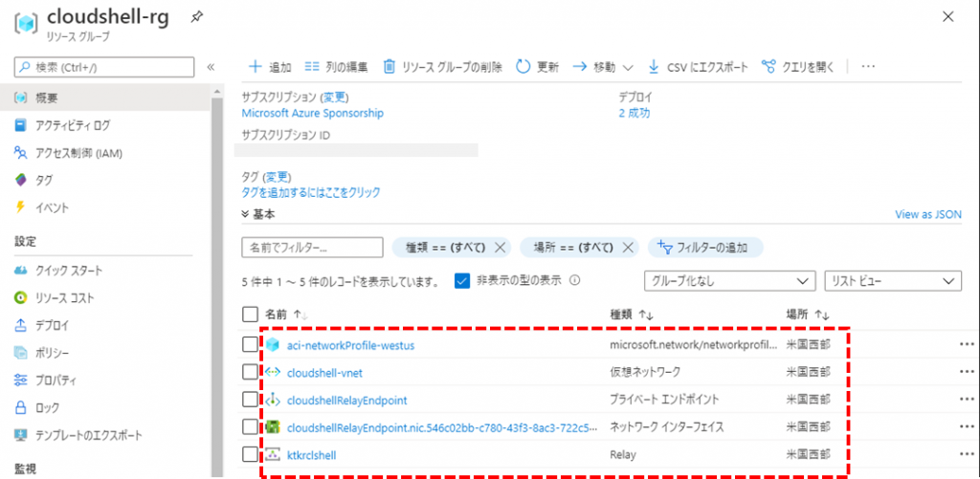This screenshot has height=479, width=980.
Task: Click リソース グループの削除 trash icon
Action: click(390, 67)
